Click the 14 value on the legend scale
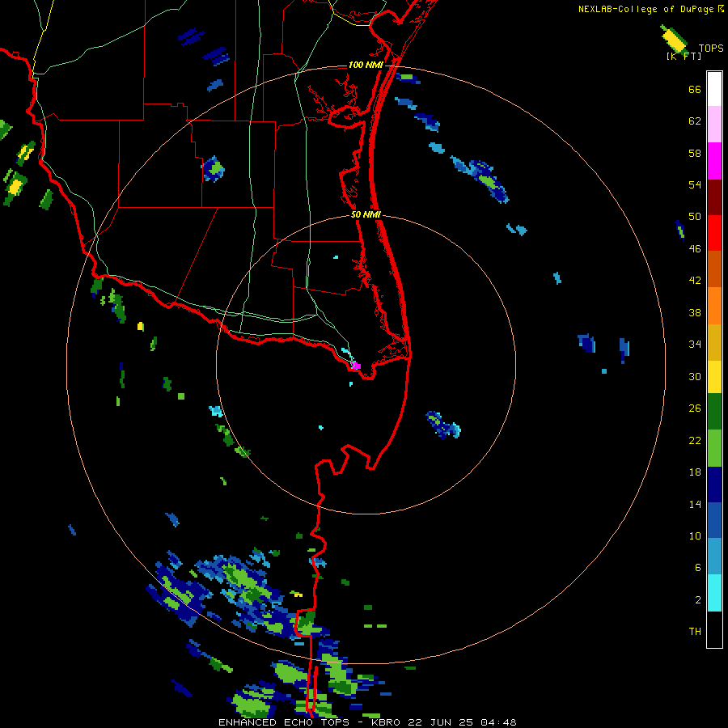Screen dimensions: 728x728 (x=695, y=504)
